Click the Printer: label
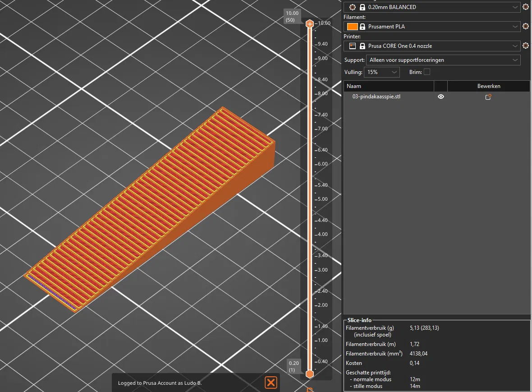Screen dimensions: 532x392 (352, 37)
